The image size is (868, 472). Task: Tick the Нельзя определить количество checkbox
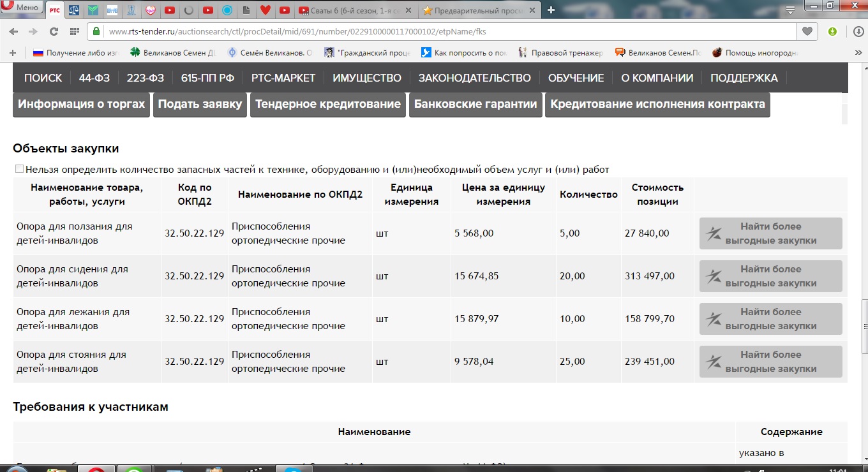pyautogui.click(x=19, y=169)
